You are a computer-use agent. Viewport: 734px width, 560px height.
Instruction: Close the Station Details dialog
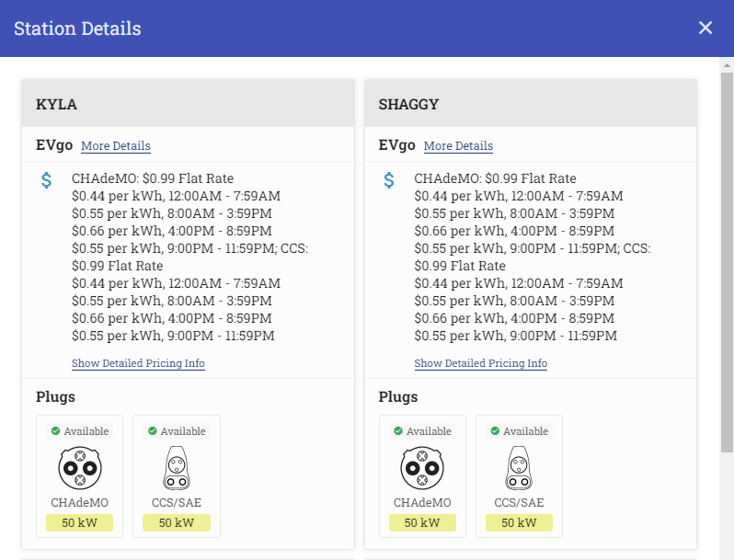tap(705, 29)
